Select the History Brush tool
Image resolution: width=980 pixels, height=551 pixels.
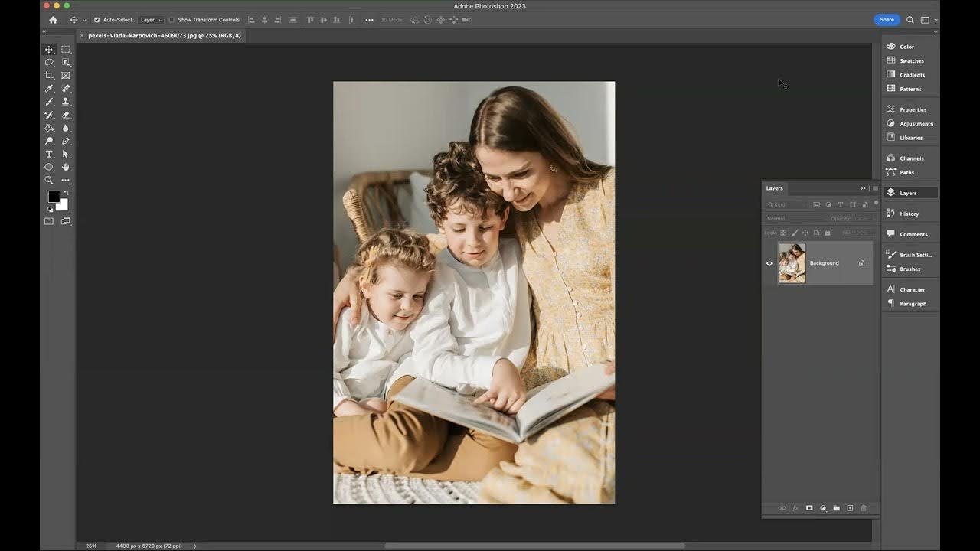click(x=49, y=115)
